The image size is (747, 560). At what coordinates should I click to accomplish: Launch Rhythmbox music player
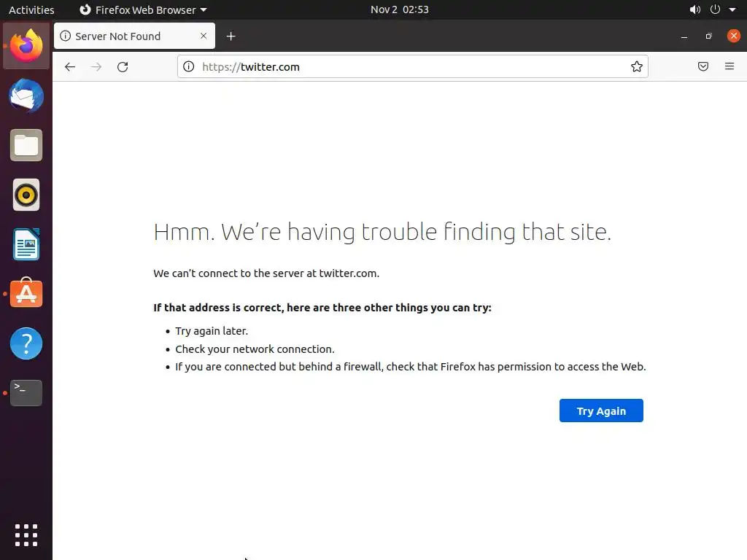point(26,195)
